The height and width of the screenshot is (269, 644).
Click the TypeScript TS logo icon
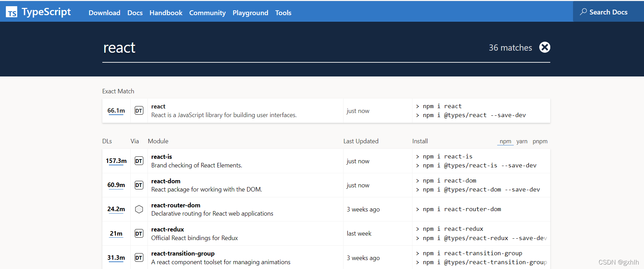pos(11,12)
